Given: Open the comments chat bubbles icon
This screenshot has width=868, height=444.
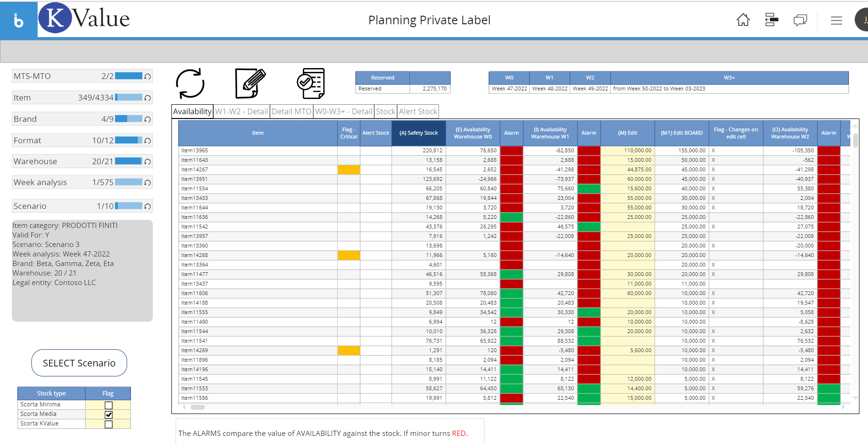Looking at the screenshot, I should [x=800, y=20].
